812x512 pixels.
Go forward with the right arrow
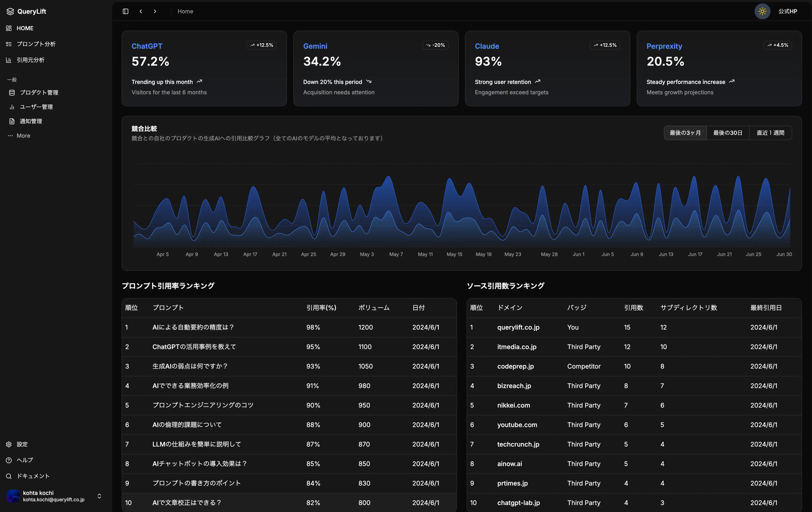(155, 11)
